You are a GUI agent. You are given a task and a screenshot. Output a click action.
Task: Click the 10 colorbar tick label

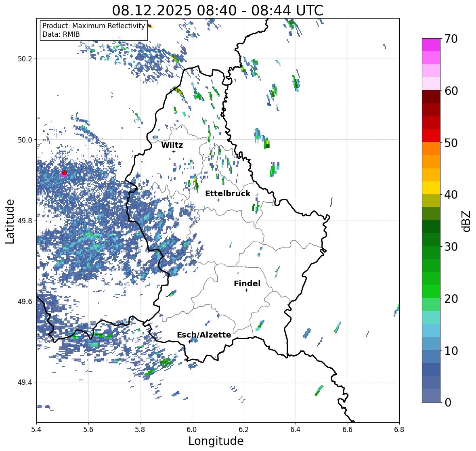click(x=451, y=350)
